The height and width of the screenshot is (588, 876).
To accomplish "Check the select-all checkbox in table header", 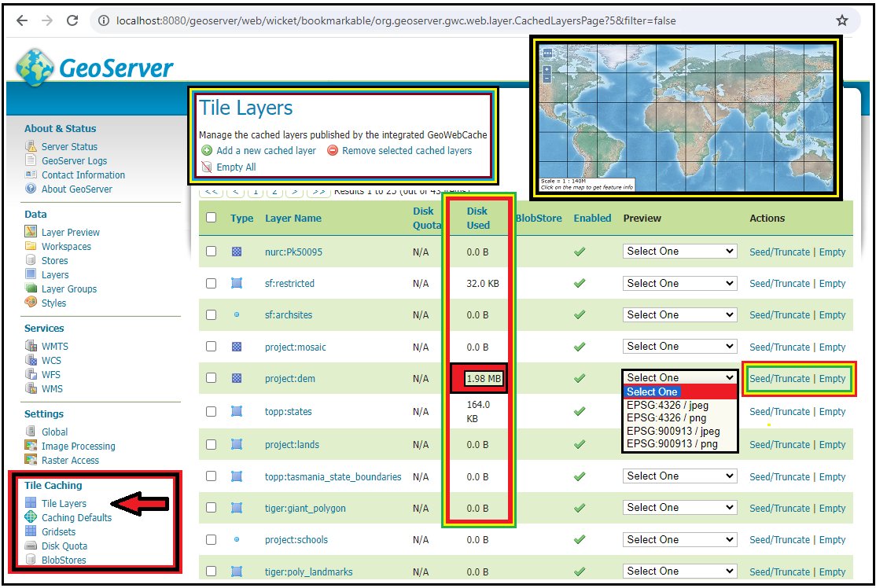I will click(211, 219).
